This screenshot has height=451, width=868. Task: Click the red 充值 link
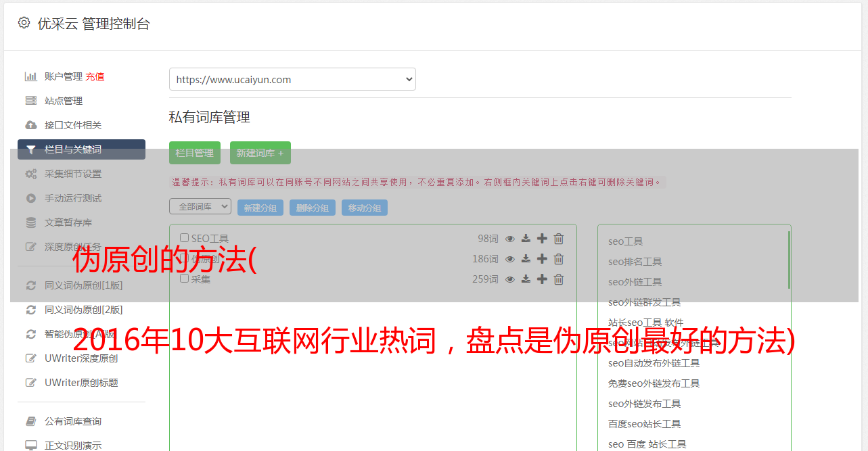tap(95, 76)
